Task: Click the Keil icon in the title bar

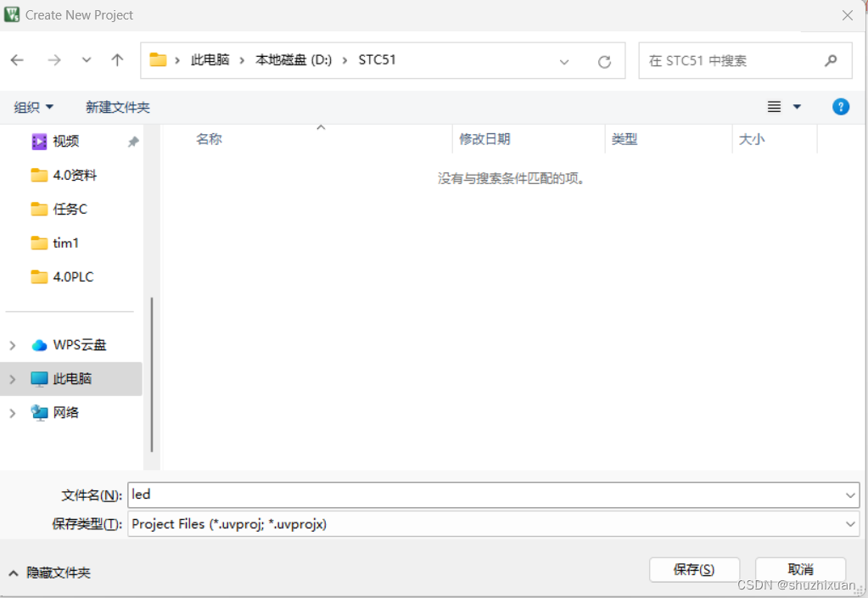Action: click(x=11, y=14)
